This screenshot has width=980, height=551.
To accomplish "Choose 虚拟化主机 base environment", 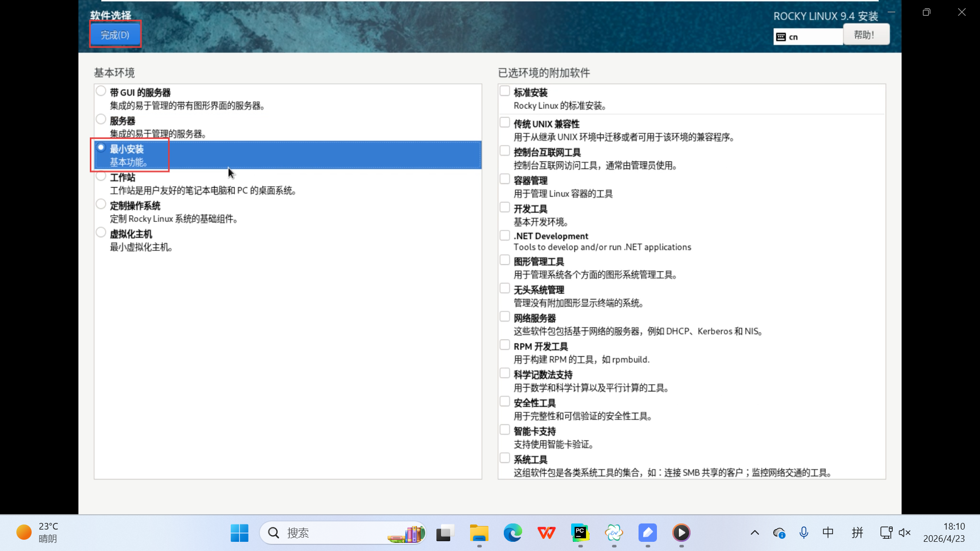I will click(x=101, y=233).
